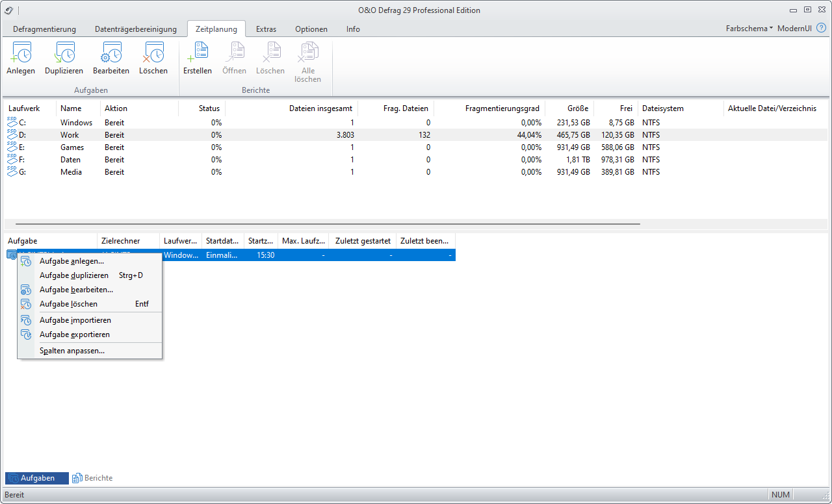
Task: Choose Aufgabe duplizieren from context menu
Action: click(90, 275)
